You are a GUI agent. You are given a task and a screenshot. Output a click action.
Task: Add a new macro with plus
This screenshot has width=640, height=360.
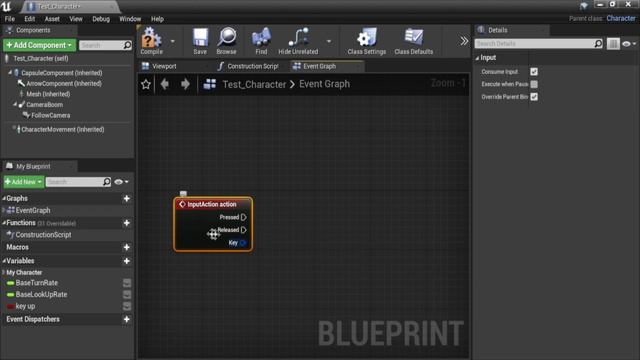127,247
